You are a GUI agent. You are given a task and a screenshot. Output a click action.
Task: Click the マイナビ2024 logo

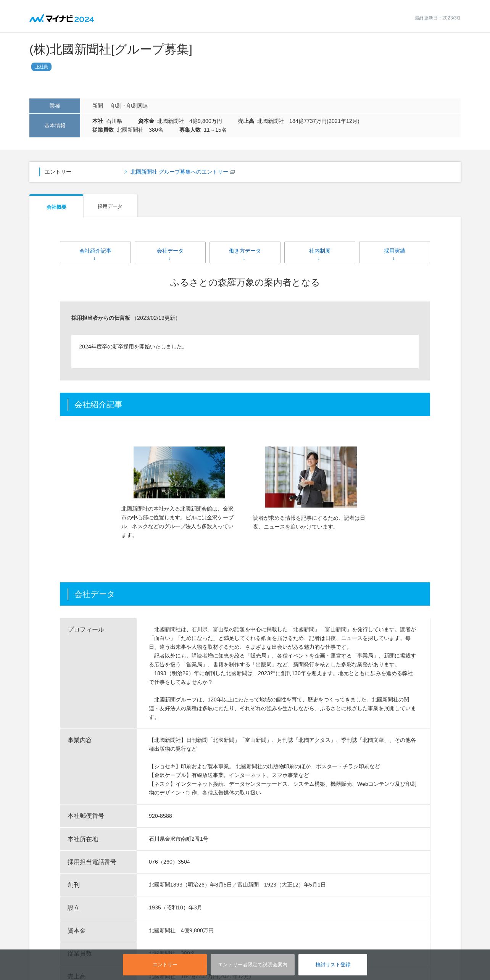click(62, 18)
